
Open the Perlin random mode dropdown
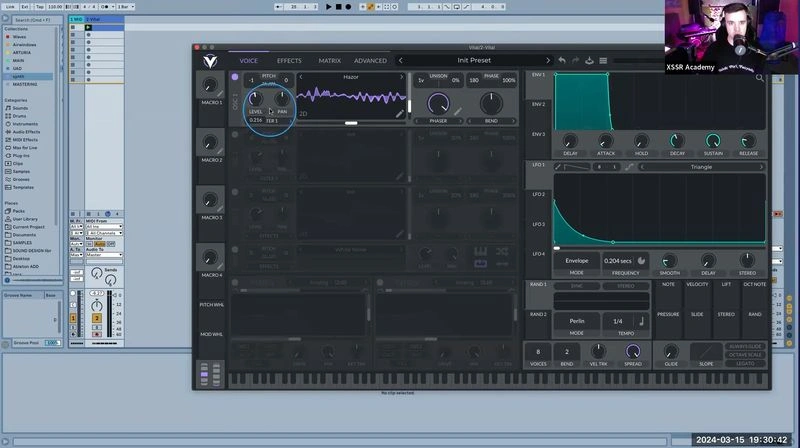click(577, 321)
